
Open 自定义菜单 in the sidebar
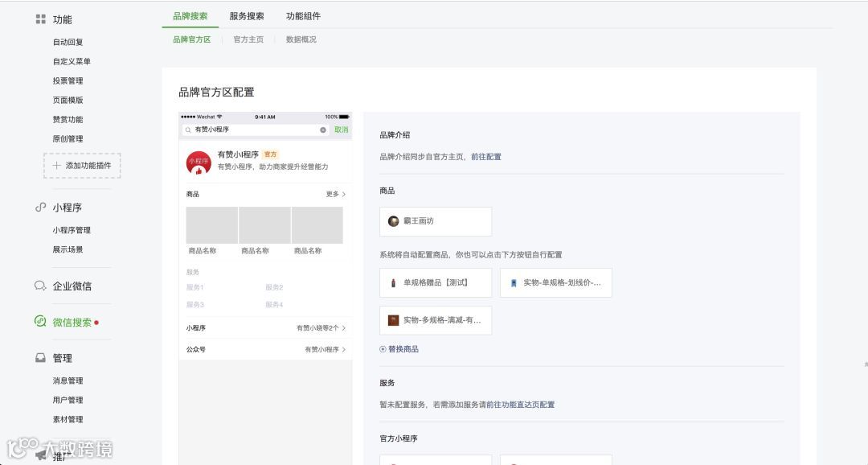point(72,61)
